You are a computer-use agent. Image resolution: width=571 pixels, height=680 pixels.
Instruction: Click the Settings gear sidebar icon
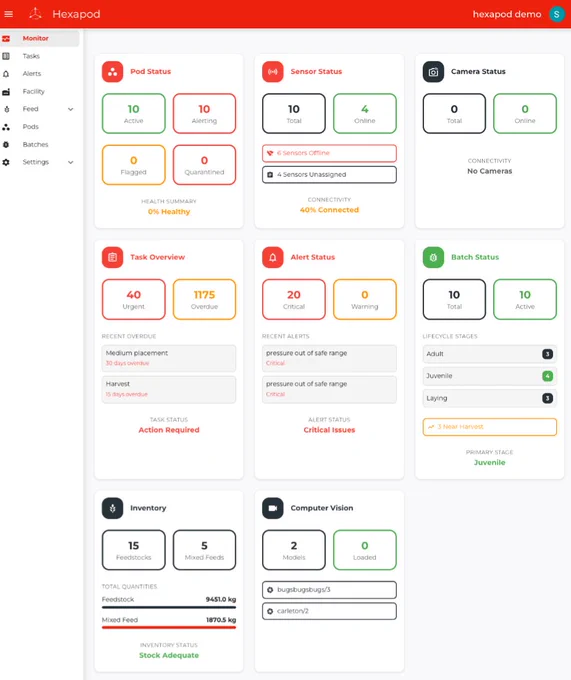pyautogui.click(x=6, y=162)
